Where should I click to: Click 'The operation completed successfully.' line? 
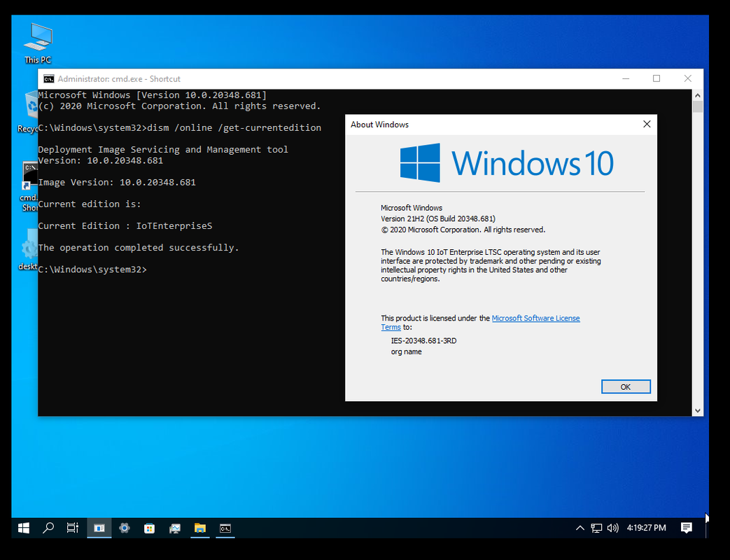point(139,248)
